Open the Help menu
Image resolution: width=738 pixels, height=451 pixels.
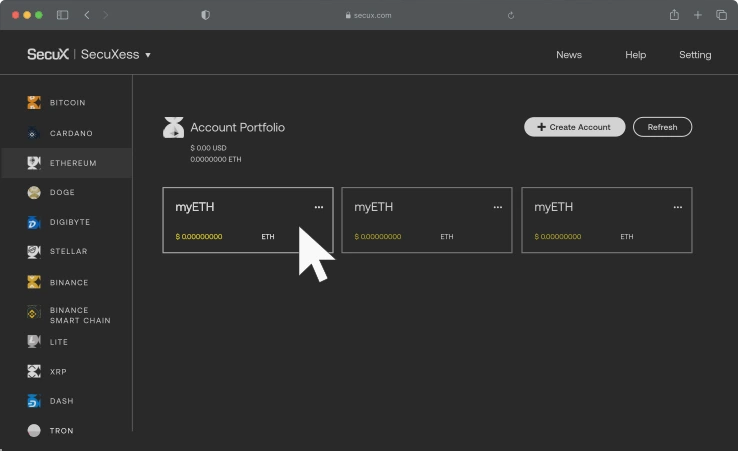point(635,55)
